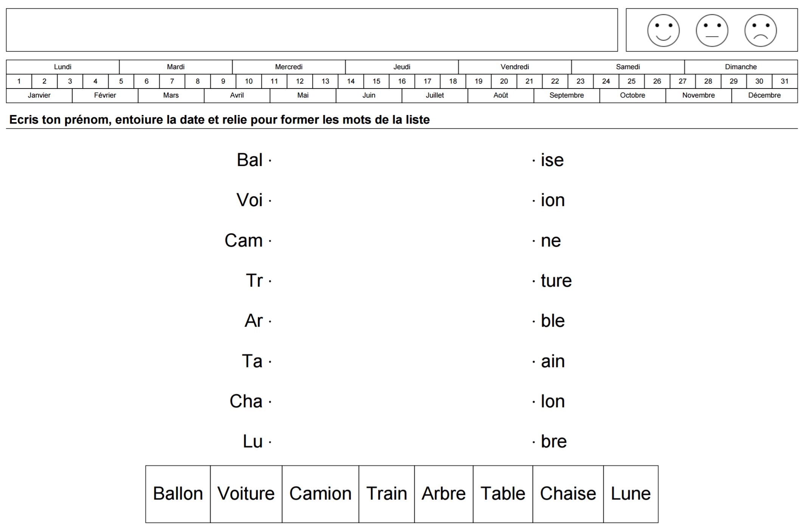Click the word Chaise in list
This screenshot has width=803, height=532.
568,494
